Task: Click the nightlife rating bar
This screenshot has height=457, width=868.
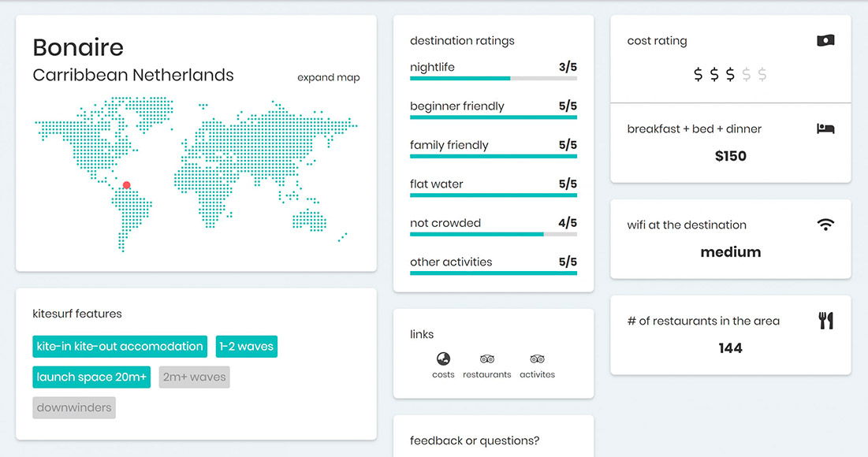Action: (x=493, y=78)
